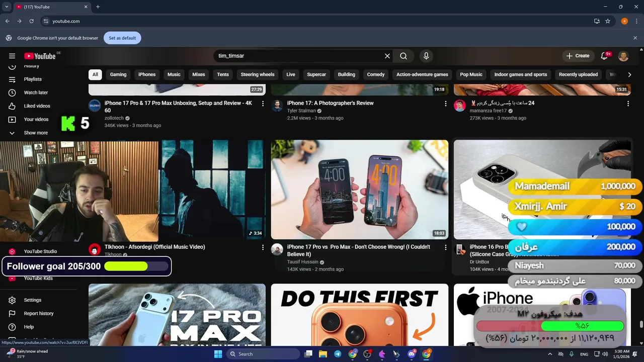Show next filter chips arrow
Viewport: 644px width, 362px height.
pyautogui.click(x=629, y=74)
